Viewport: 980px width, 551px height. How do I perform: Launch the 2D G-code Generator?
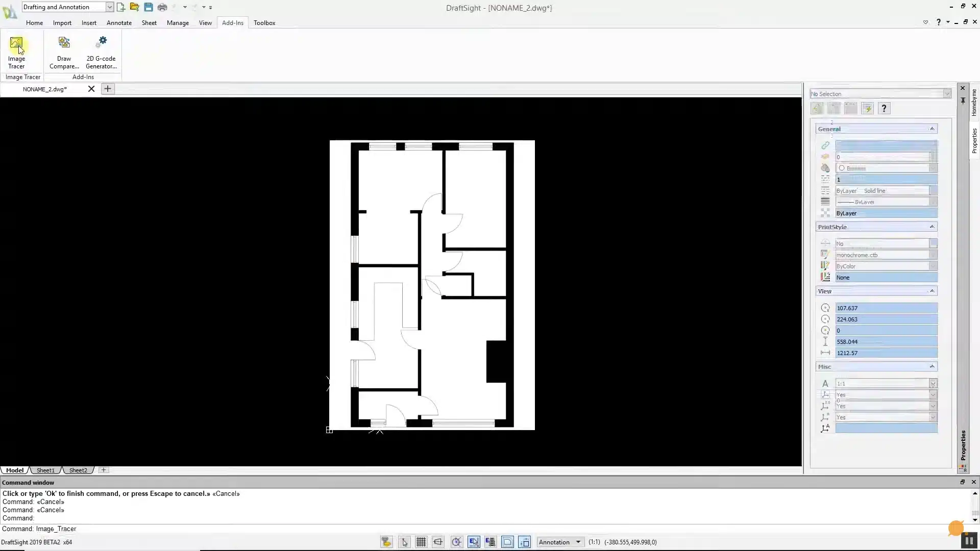tap(101, 51)
